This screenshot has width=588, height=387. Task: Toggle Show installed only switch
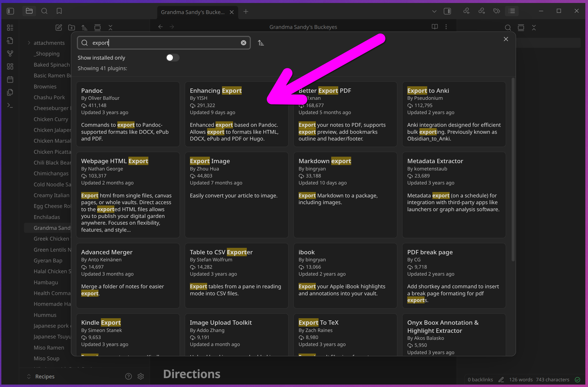tap(173, 58)
